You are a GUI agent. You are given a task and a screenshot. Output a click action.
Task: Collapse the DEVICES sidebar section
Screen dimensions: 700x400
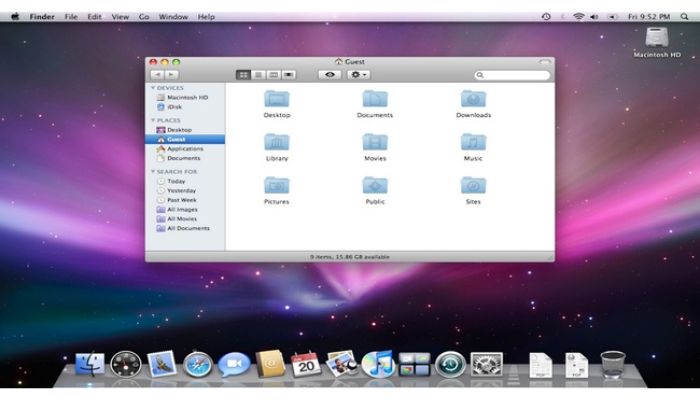click(153, 88)
